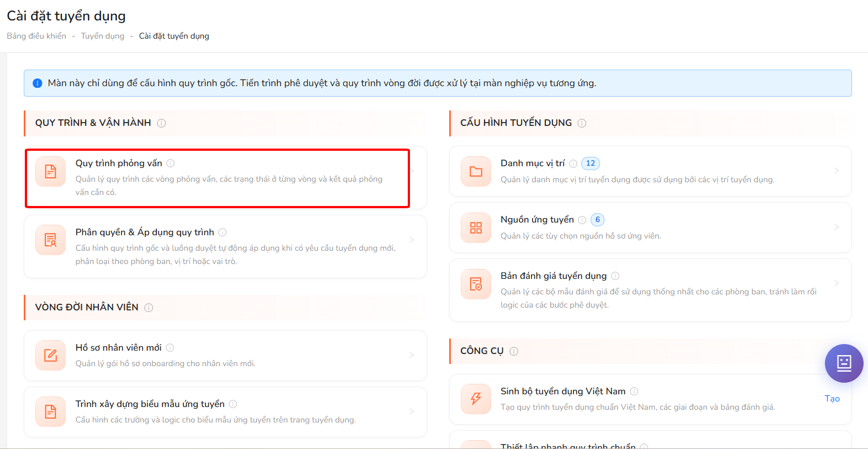Image resolution: width=868 pixels, height=449 pixels.
Task: Click Trình xây dựng biểu mẫu ứng tuyển title
Action: pos(150,404)
